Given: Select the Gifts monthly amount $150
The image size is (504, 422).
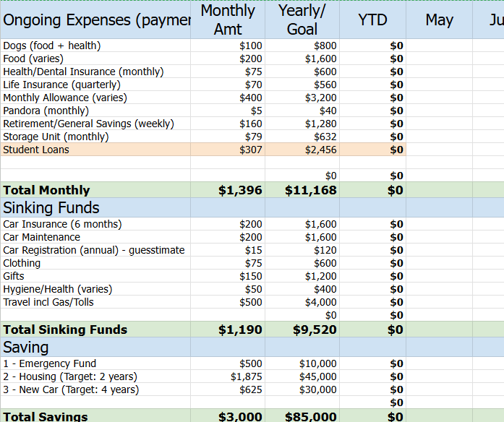Looking at the screenshot, I should point(251,276).
